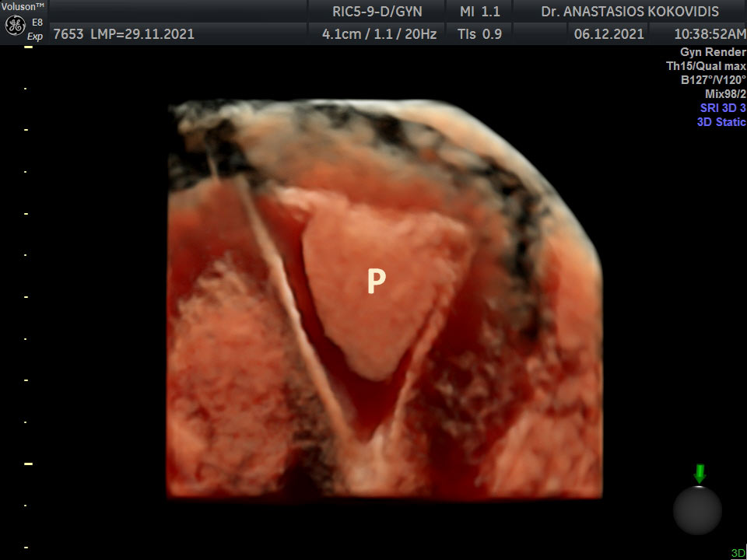The width and height of the screenshot is (747, 560).
Task: Click the GE logo icon
Action: pos(14,26)
